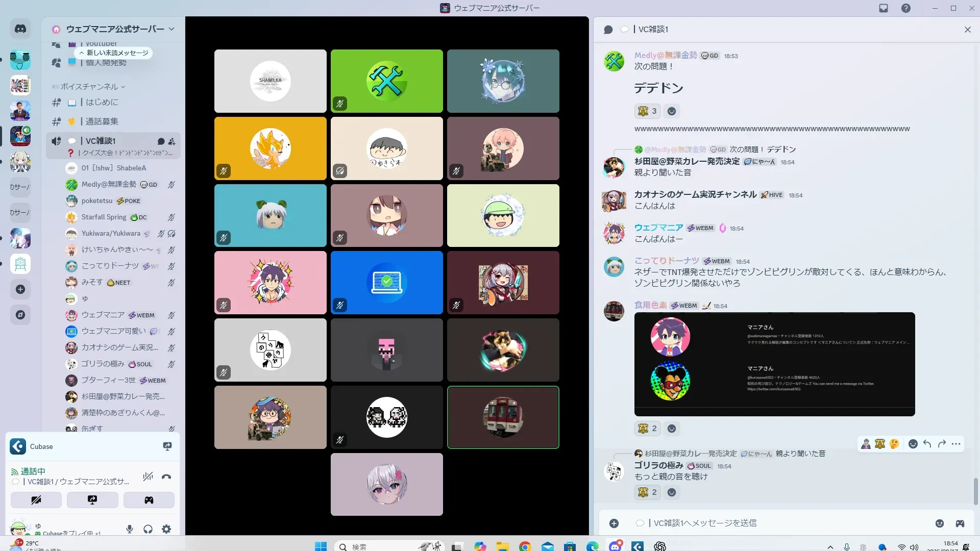This screenshot has height=551, width=980.
Task: Toggle headphone deafen in user panel
Action: 148,529
